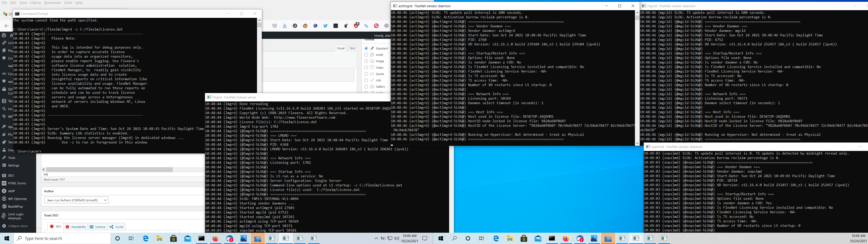Switch editor to the Text tab

(352, 48)
